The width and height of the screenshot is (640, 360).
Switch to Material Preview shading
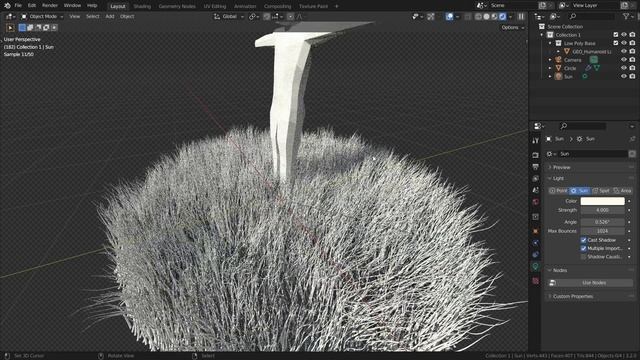[495, 17]
